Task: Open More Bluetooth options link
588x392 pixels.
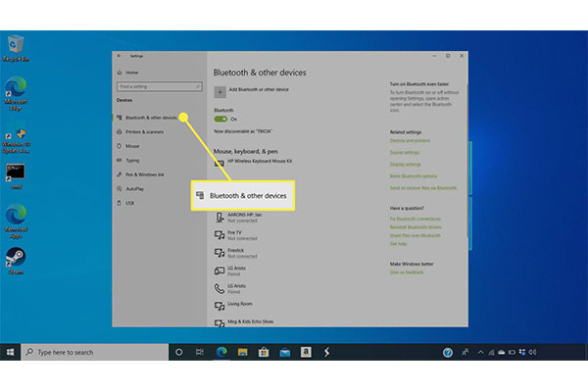Action: [x=414, y=176]
